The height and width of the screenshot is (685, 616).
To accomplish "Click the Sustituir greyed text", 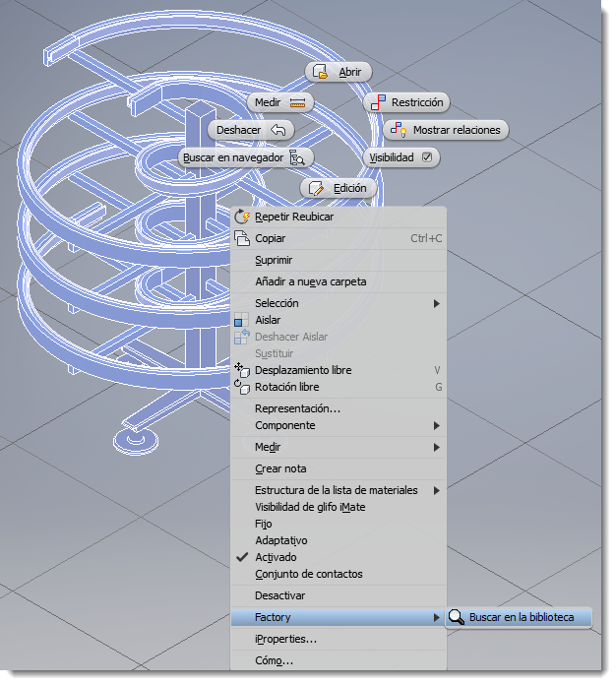I will (274, 353).
